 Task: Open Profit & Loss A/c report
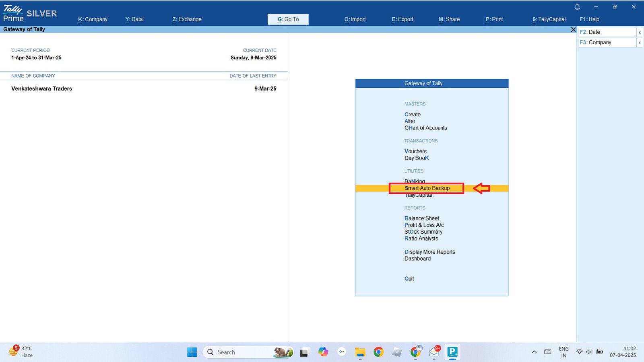coord(424,225)
